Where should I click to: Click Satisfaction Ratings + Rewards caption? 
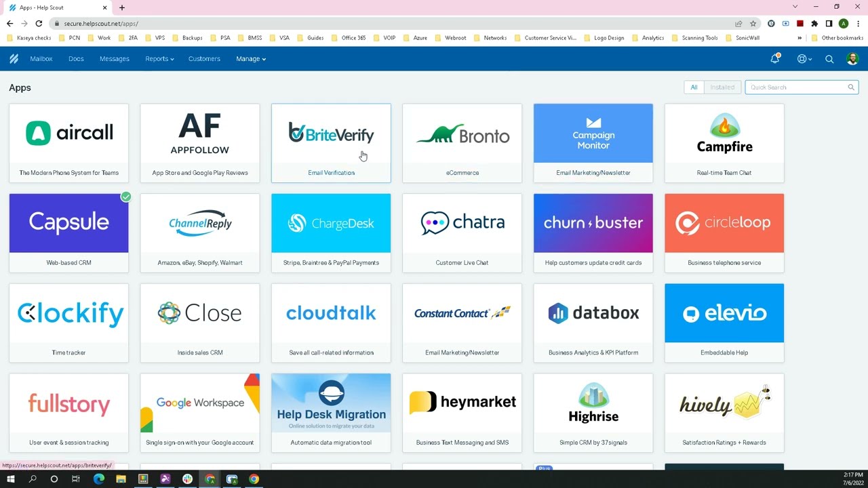pos(724,443)
